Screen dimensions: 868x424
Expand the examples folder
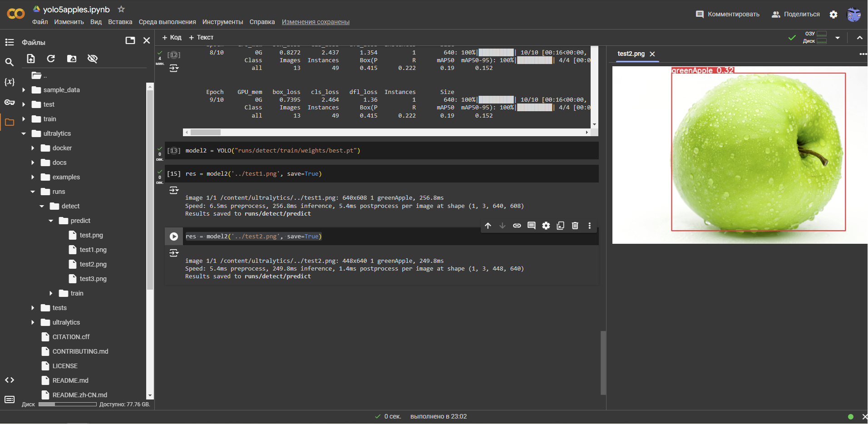(x=33, y=177)
